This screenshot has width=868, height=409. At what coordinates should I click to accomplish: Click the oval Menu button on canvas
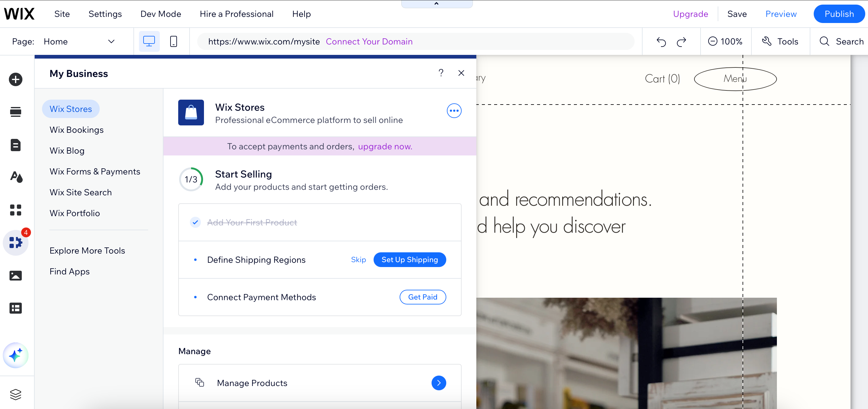tap(735, 78)
